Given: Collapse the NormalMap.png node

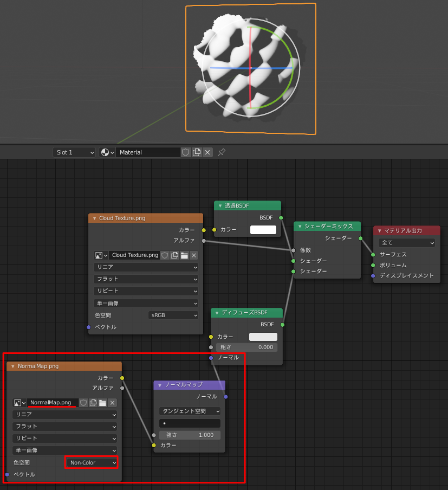Looking at the screenshot, I should 13,366.
